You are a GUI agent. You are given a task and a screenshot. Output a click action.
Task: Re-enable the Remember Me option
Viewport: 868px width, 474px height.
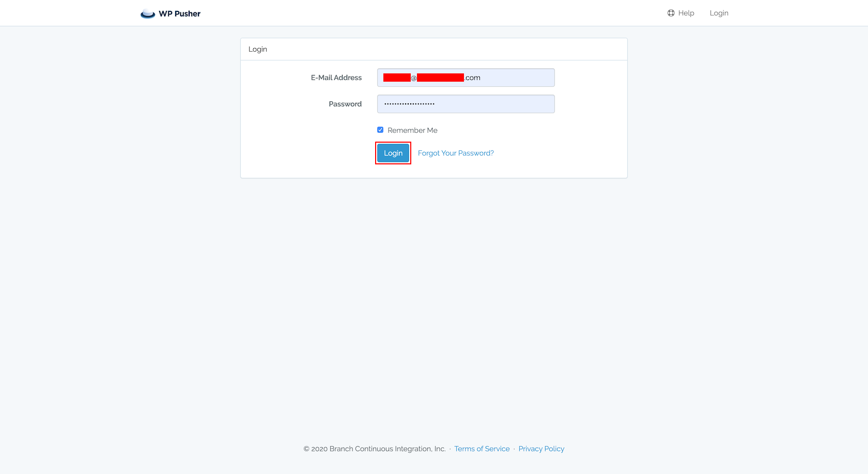[x=380, y=129]
